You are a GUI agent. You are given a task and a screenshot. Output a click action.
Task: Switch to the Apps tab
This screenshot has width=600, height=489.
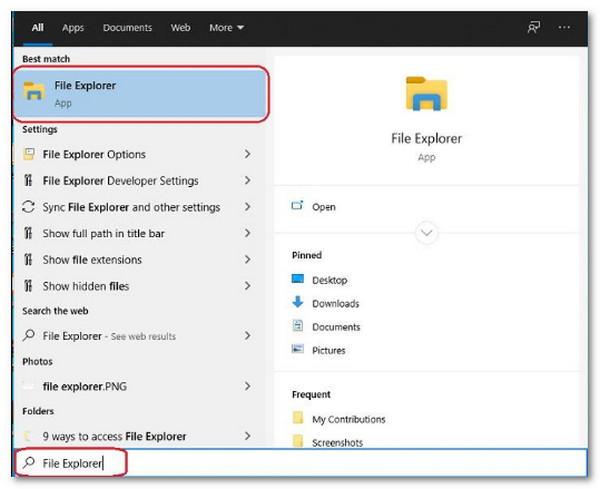73,28
